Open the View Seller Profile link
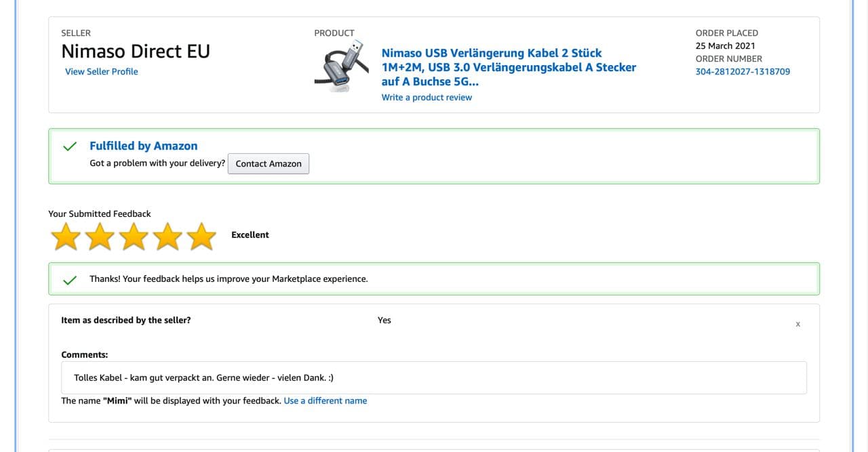This screenshot has width=868, height=452. tap(101, 72)
